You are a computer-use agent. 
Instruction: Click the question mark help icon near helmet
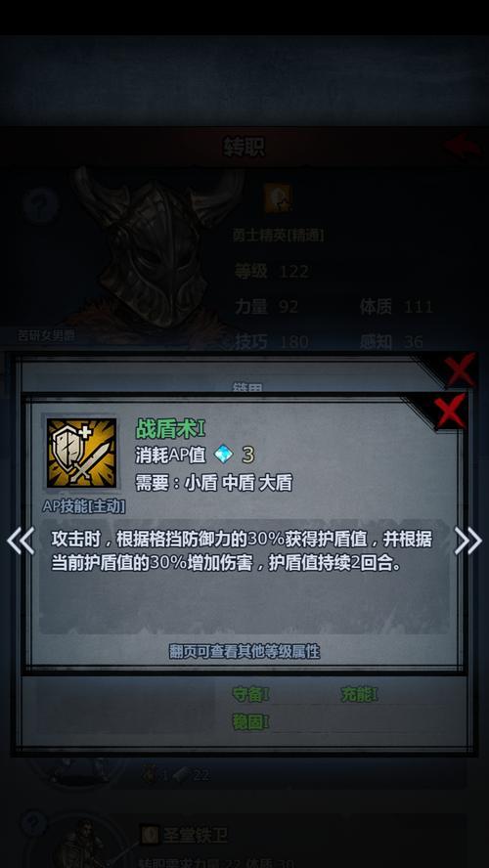41,205
